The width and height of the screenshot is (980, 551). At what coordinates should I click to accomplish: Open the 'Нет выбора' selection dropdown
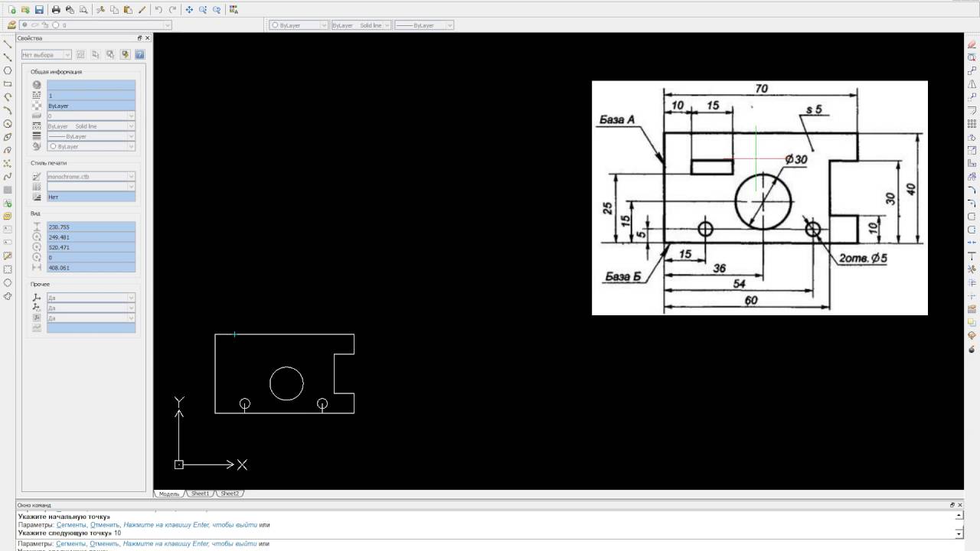click(x=46, y=54)
